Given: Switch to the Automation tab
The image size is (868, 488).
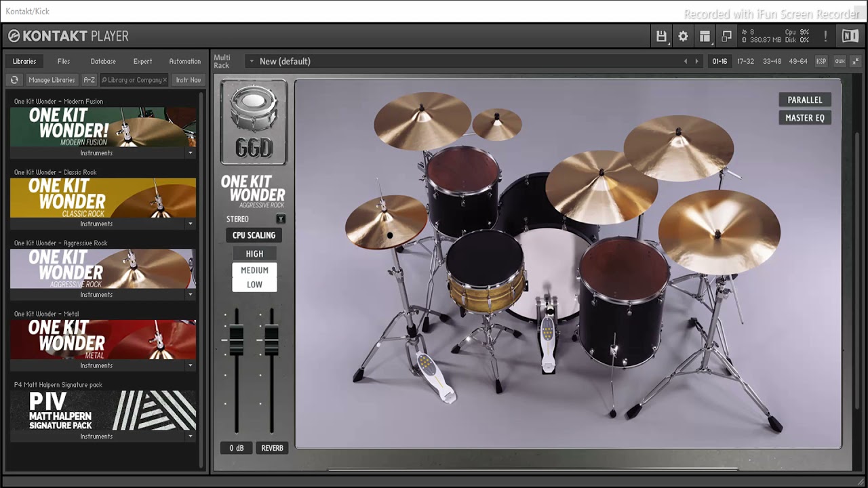Looking at the screenshot, I should coord(185,61).
